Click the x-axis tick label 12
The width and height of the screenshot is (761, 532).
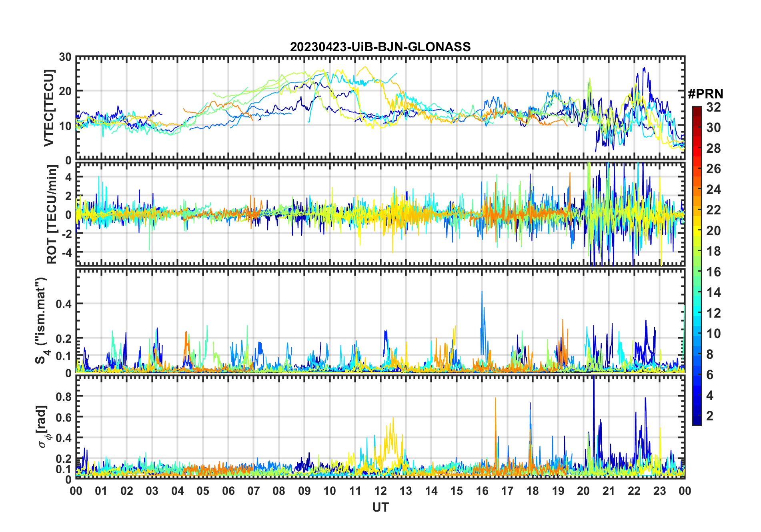click(x=380, y=491)
